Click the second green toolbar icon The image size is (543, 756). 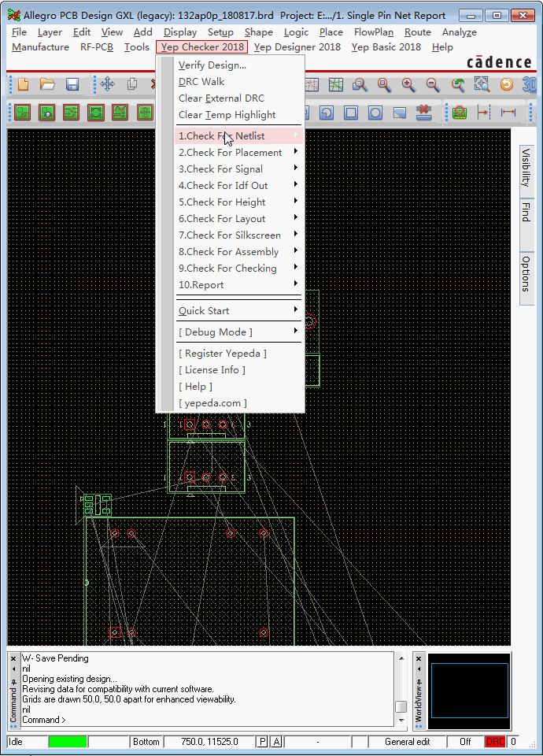click(x=46, y=113)
